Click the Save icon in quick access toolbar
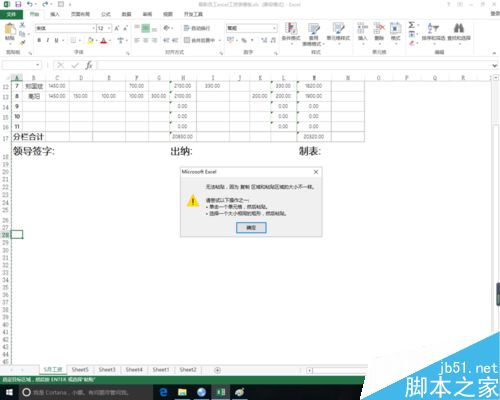The height and width of the screenshot is (400, 500). click(x=18, y=4)
